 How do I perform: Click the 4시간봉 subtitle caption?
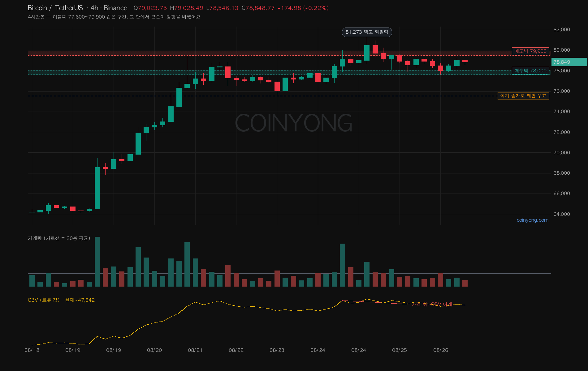tap(114, 17)
